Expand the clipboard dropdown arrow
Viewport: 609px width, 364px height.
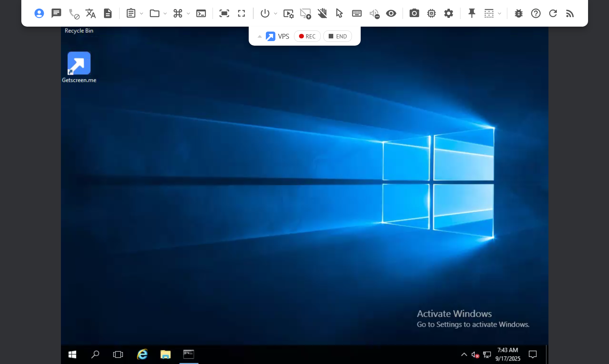pyautogui.click(x=141, y=13)
